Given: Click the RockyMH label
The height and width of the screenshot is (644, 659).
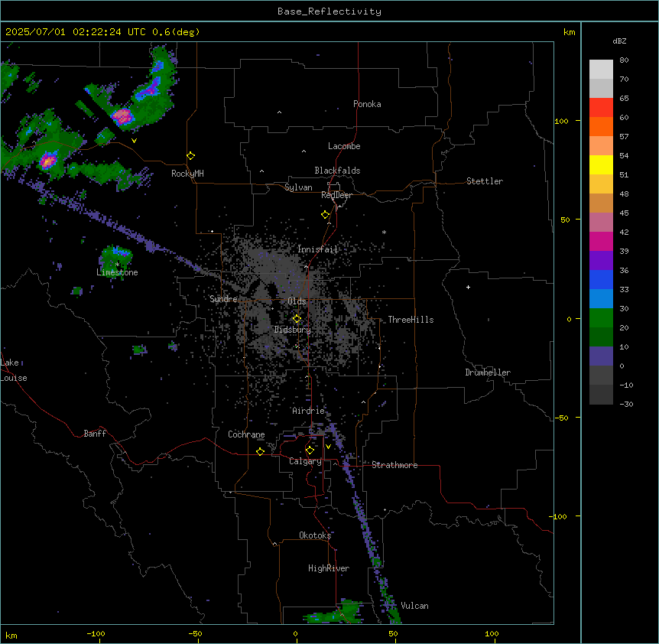Looking at the screenshot, I should pyautogui.click(x=187, y=174).
